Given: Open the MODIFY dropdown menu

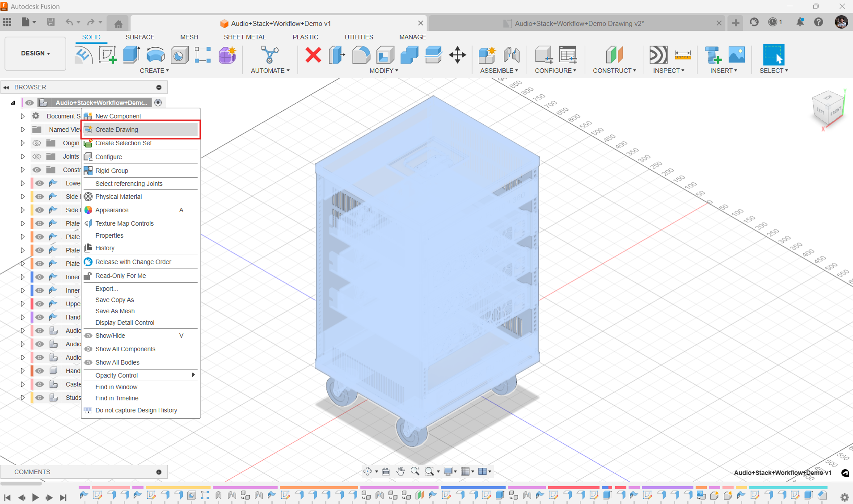Looking at the screenshot, I should click(384, 71).
